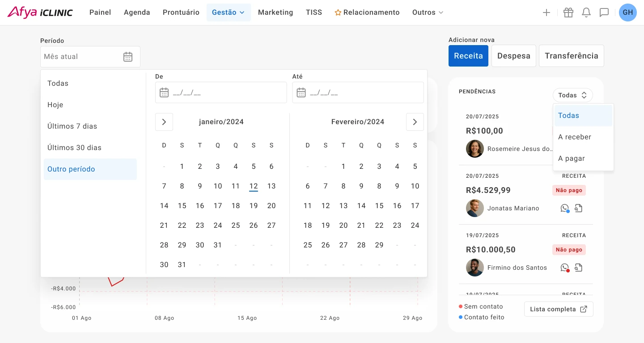Click the Até date input field
Viewport: 644px width, 343px height.
point(358,92)
